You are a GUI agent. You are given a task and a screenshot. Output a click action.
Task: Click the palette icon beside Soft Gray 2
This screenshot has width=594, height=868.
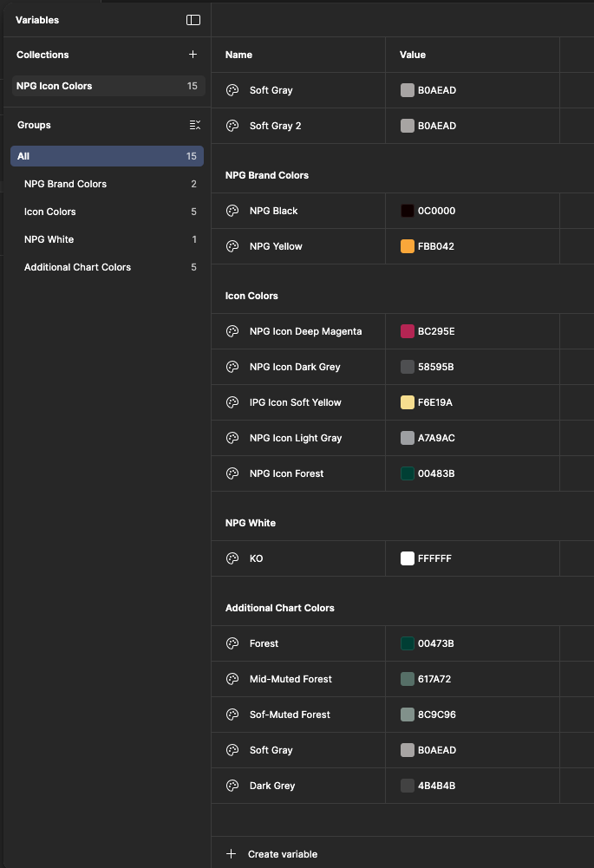point(232,126)
